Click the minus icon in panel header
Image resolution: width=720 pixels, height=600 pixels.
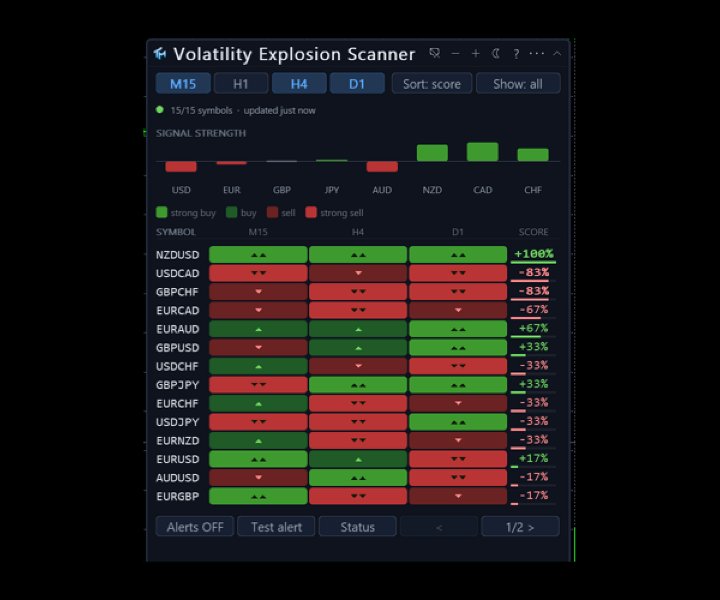pos(455,54)
